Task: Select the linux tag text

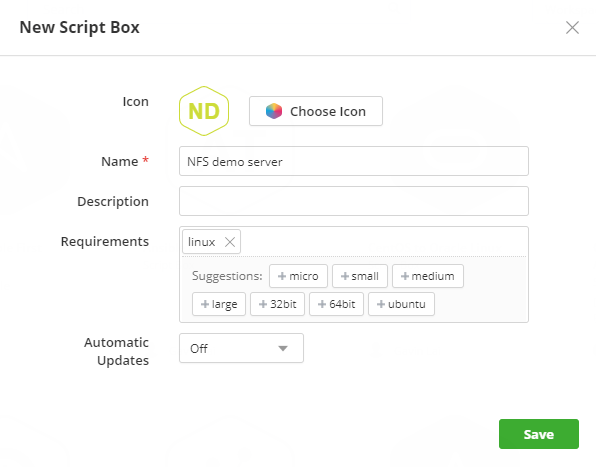Action: point(201,242)
